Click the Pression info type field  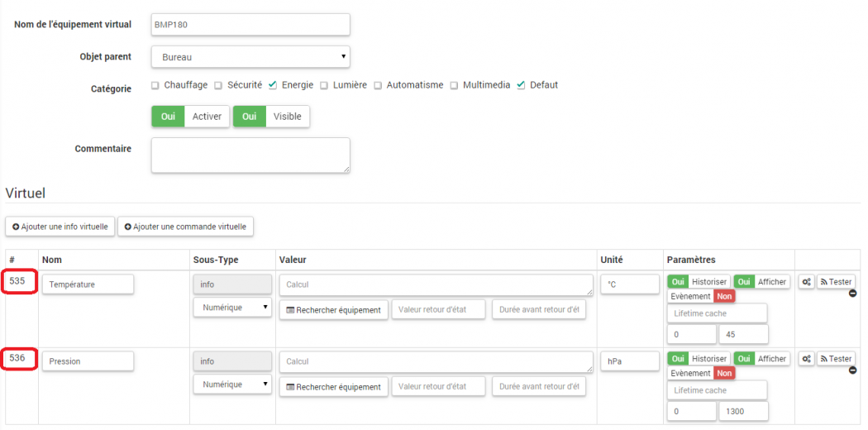232,361
